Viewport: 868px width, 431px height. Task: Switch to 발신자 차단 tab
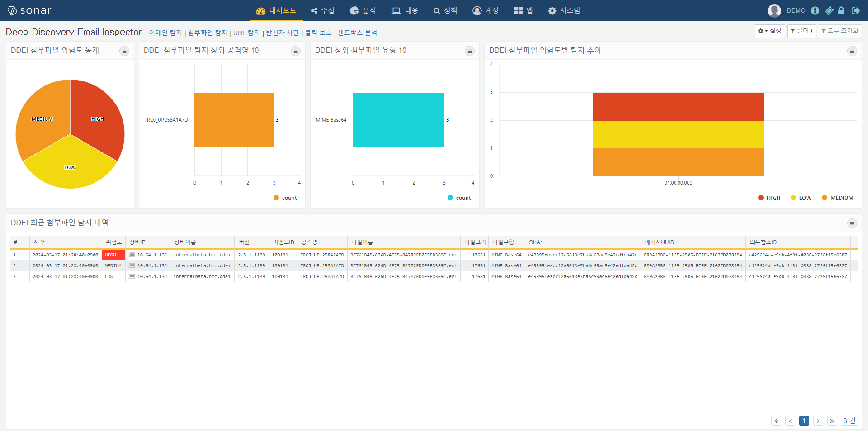coord(283,33)
